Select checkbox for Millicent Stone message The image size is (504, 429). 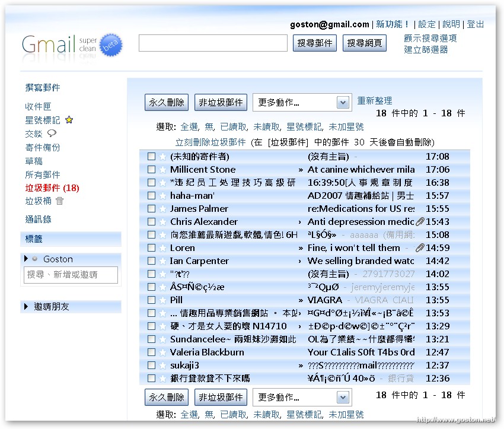(x=151, y=170)
